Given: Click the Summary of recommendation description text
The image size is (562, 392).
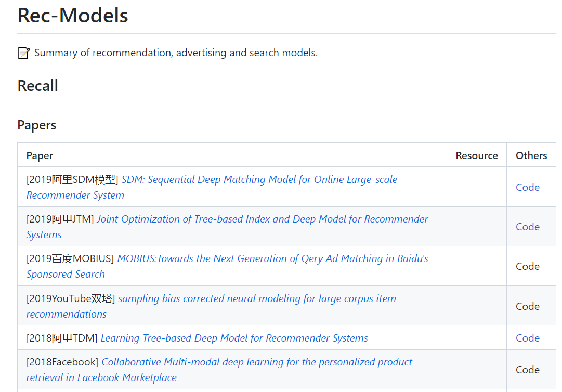Looking at the screenshot, I should tap(176, 53).
